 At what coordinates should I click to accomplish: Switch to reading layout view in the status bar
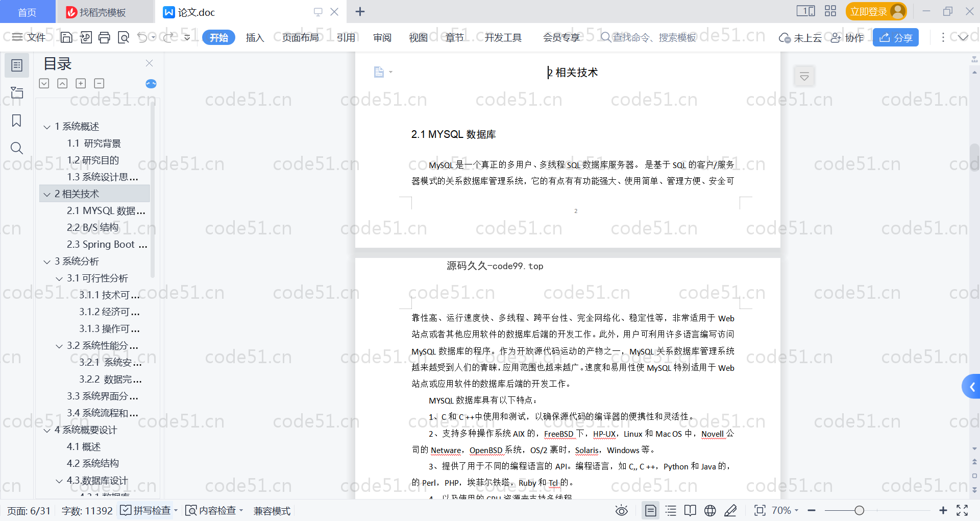coord(690,510)
